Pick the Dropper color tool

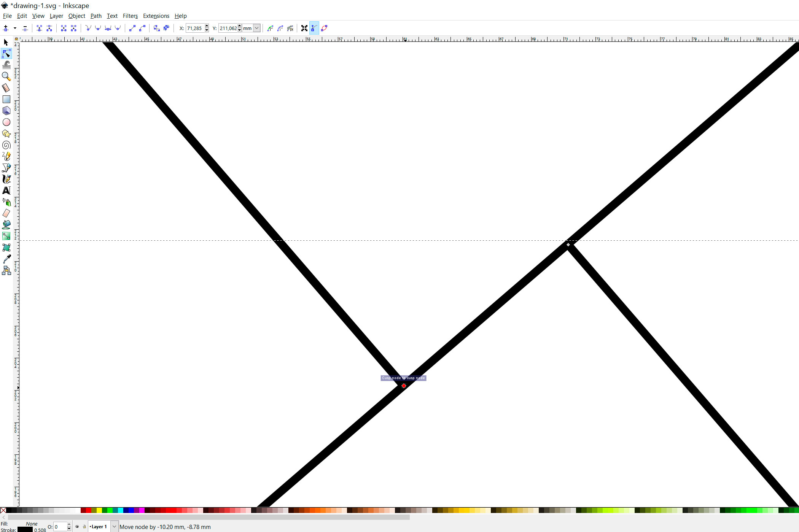pyautogui.click(x=6, y=259)
